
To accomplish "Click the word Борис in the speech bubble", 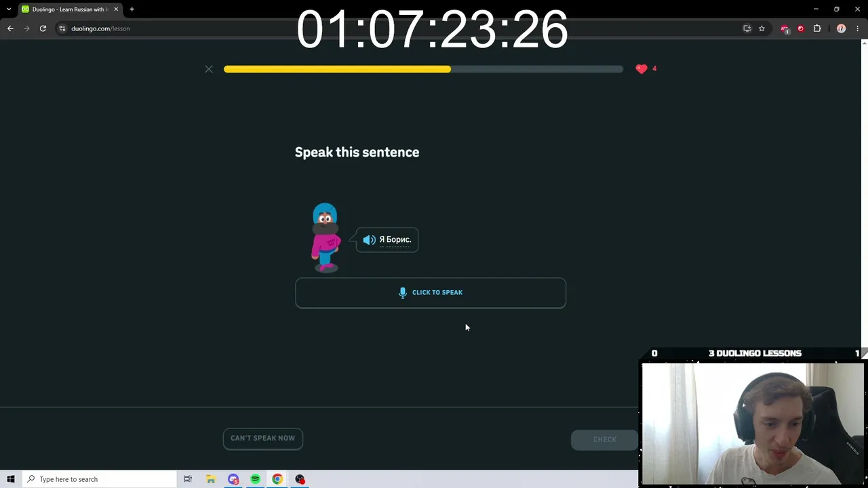I will pos(398,240).
